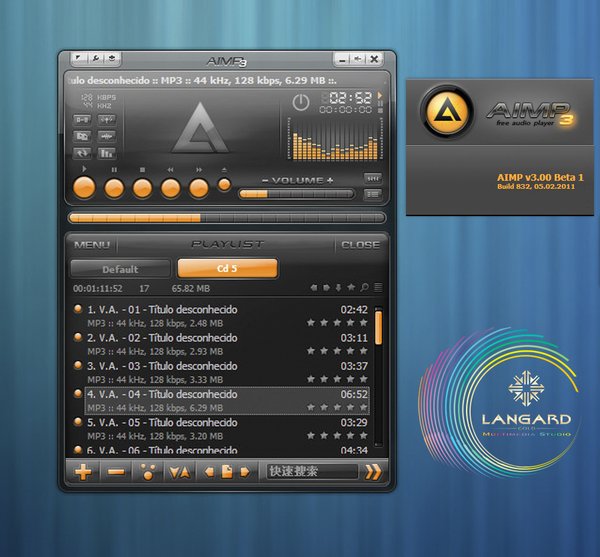Start playback with the Play button

(84, 187)
